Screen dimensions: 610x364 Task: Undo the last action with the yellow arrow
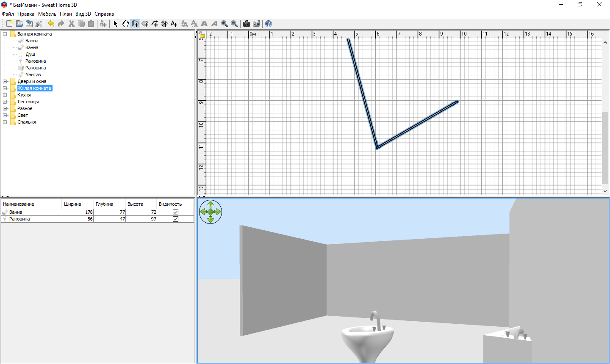point(51,24)
